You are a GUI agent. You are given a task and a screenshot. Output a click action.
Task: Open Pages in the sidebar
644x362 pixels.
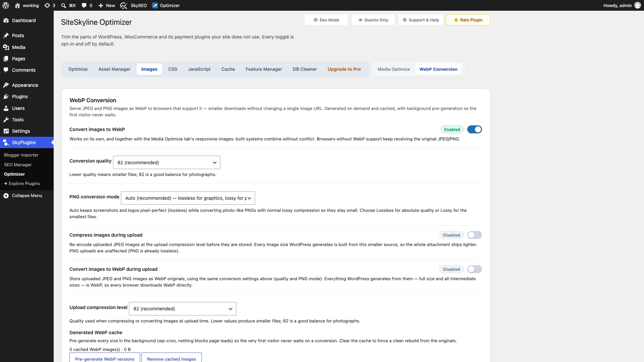[27, 59]
